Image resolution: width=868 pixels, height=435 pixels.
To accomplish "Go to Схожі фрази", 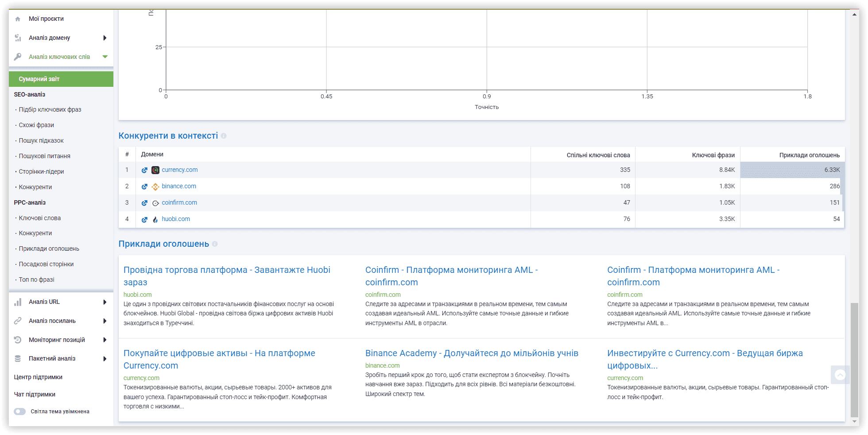I will (36, 125).
